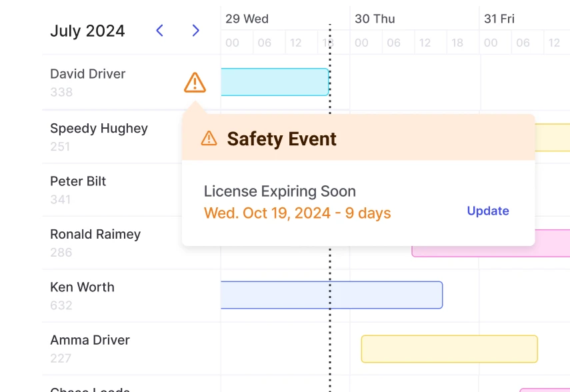Click the Update link in popup
The image size is (570, 392).
(x=488, y=211)
